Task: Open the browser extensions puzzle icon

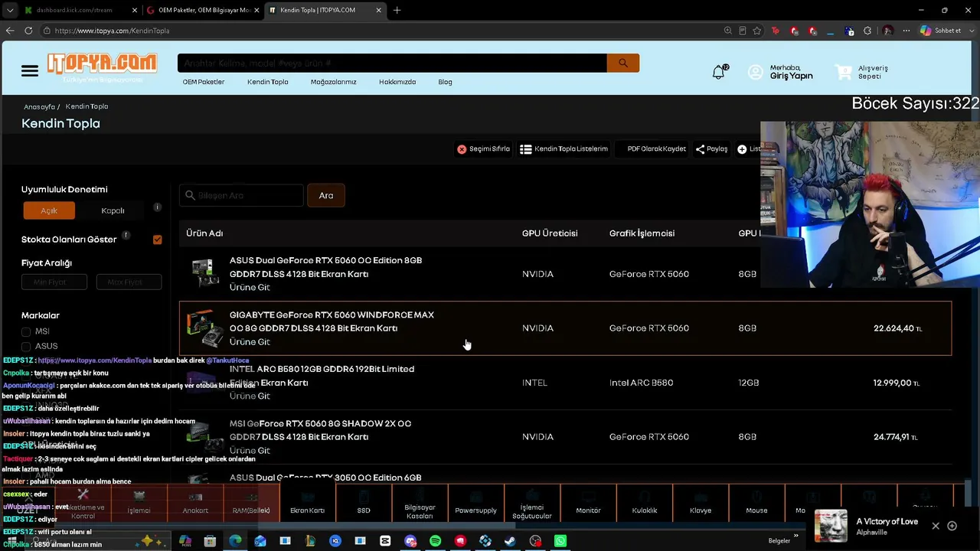Action: click(x=867, y=31)
